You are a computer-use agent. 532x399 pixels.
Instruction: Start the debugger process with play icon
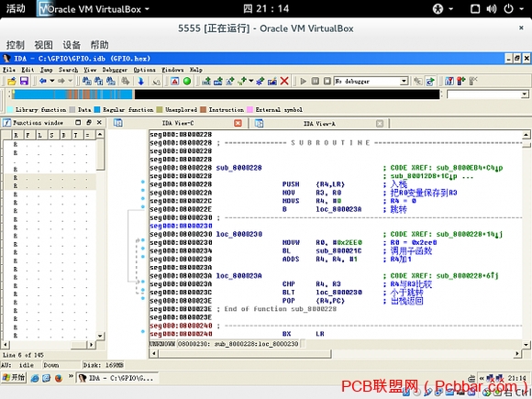[x=304, y=81]
